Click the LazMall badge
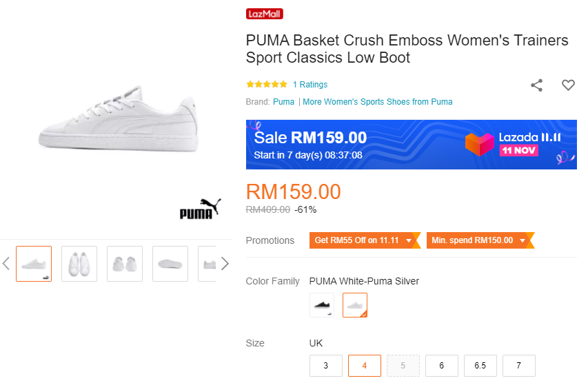588x385 pixels. 265,14
